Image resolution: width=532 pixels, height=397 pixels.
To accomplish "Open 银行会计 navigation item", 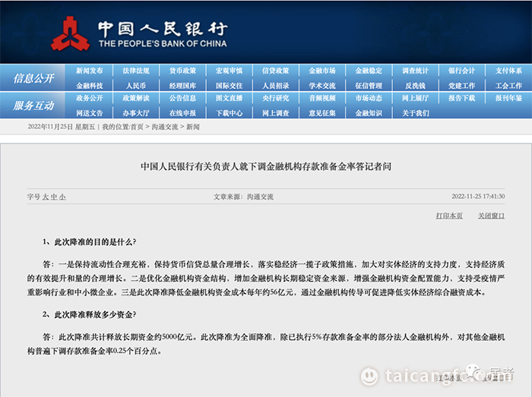I will 462,71.
